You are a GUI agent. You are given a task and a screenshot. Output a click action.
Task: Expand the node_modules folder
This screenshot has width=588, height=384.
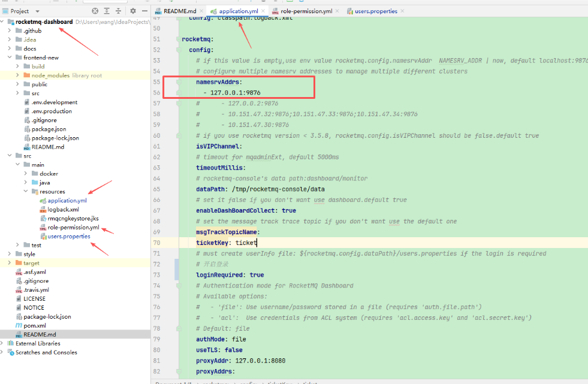tap(17, 75)
